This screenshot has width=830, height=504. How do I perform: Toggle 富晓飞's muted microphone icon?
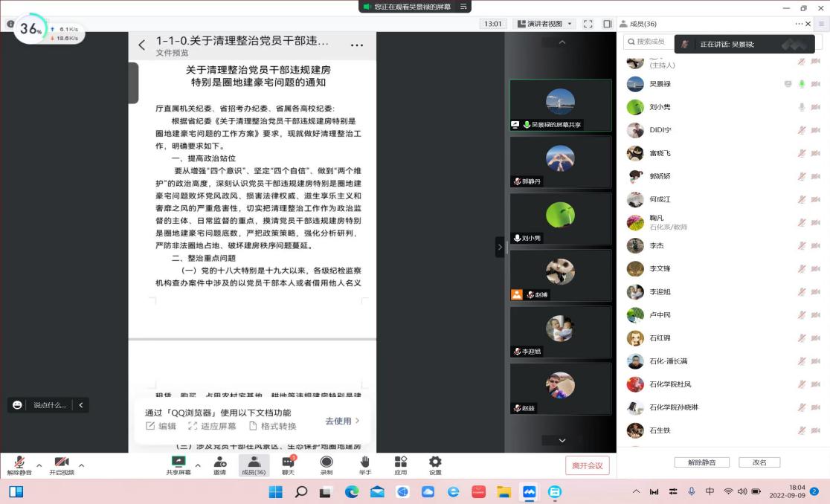point(802,153)
